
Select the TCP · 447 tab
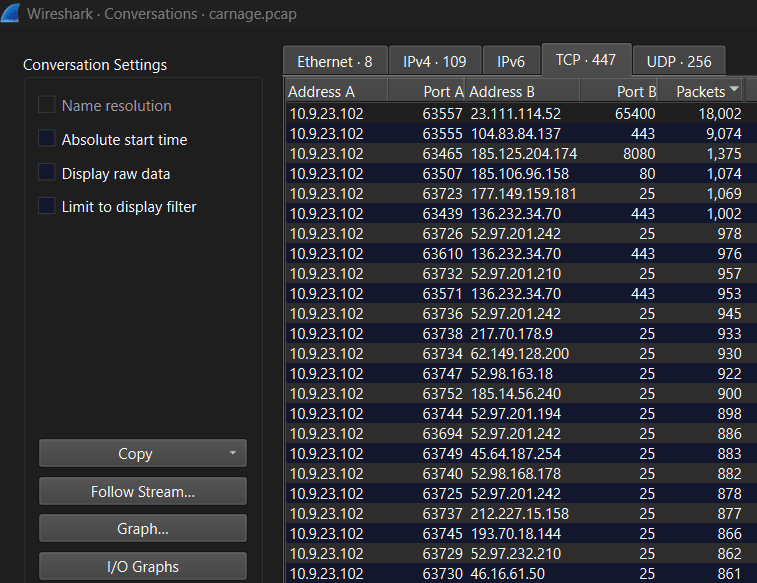click(586, 59)
